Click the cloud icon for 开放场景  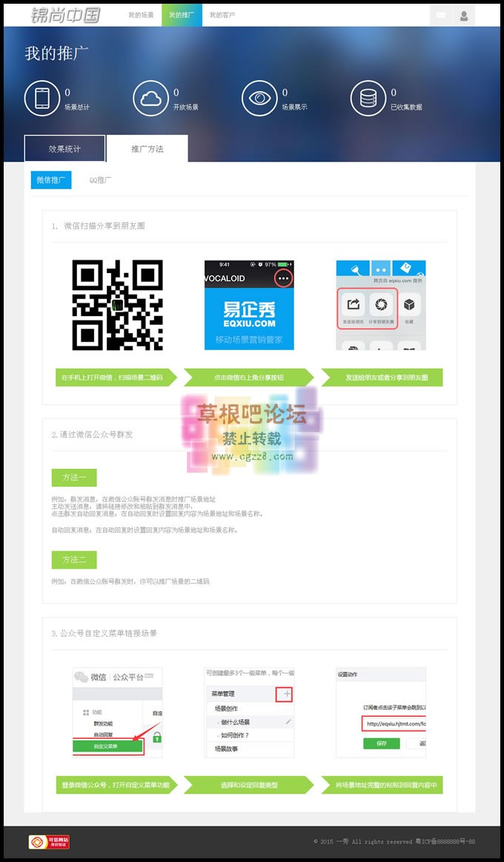151,99
